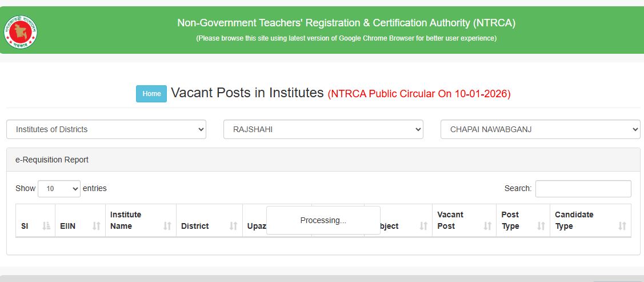Open the CHAPAI NAWABGANJ district dropdown
Image resolution: width=644 pixels, height=282 pixels.
540,129
